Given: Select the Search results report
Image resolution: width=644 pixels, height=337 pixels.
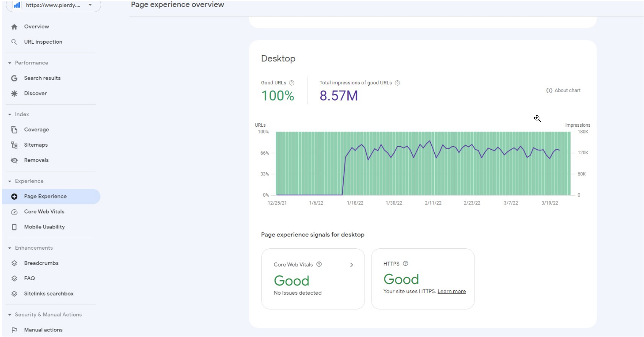Looking at the screenshot, I should point(42,78).
